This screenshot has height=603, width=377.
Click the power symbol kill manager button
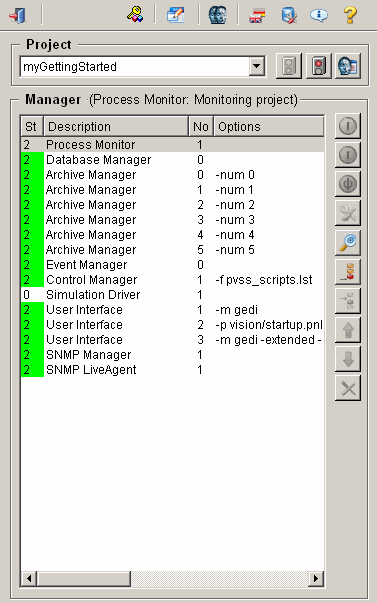tap(348, 184)
